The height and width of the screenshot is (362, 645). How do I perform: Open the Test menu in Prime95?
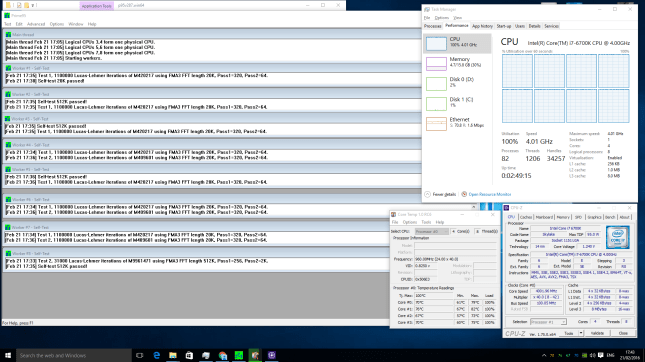click(7, 24)
